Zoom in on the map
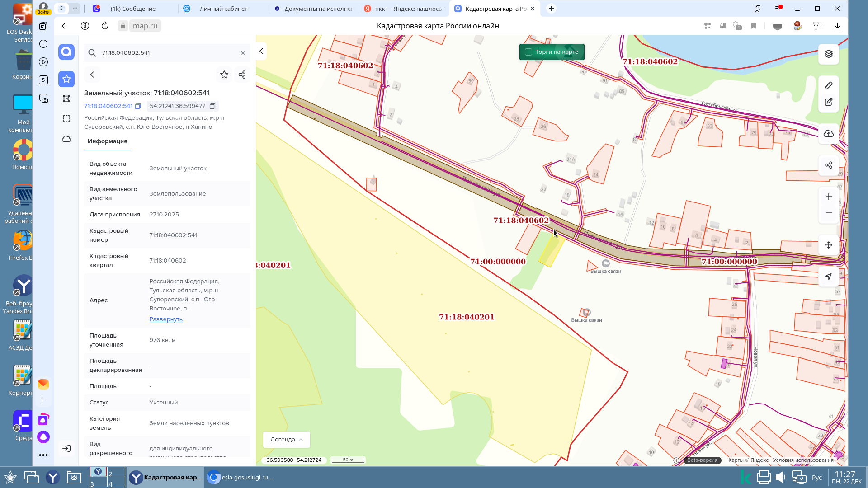 (828, 197)
